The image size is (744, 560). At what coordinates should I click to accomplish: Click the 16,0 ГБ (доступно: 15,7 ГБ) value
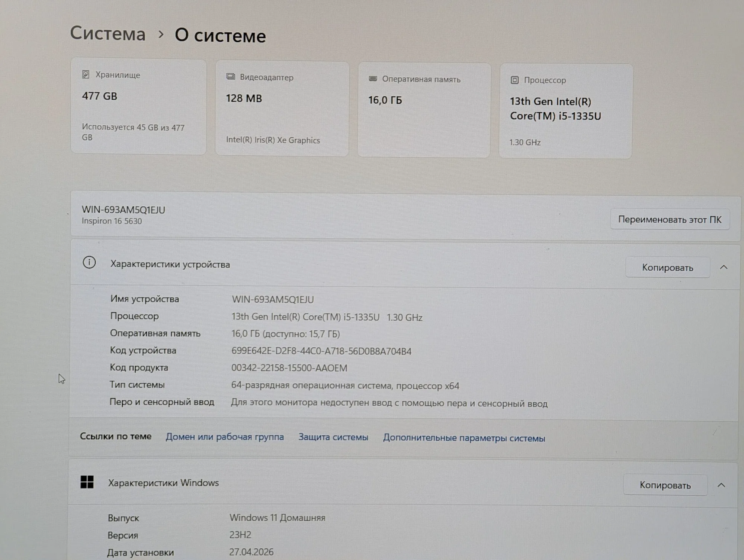[x=286, y=334]
